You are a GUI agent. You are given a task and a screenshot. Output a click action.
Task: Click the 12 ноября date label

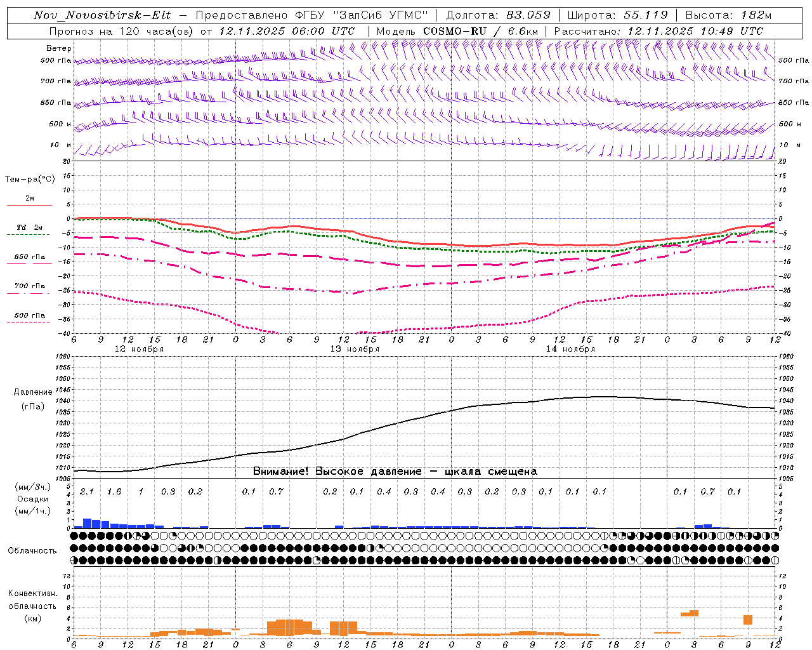click(139, 349)
